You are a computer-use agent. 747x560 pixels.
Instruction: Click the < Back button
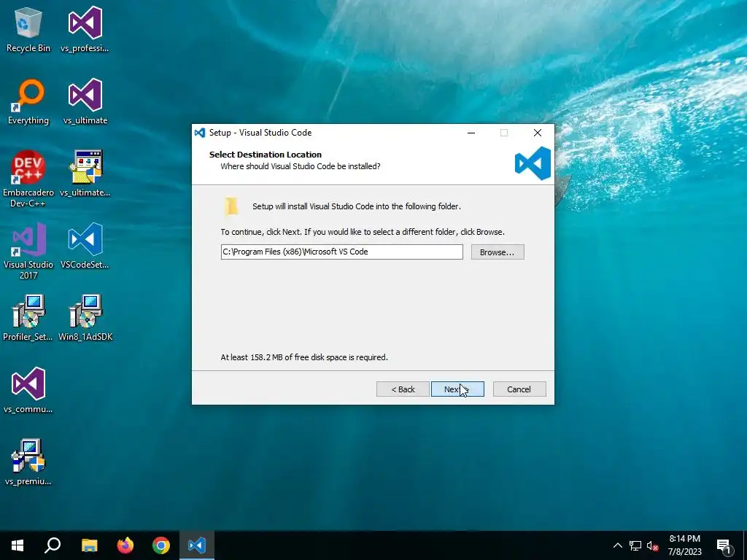pos(403,389)
